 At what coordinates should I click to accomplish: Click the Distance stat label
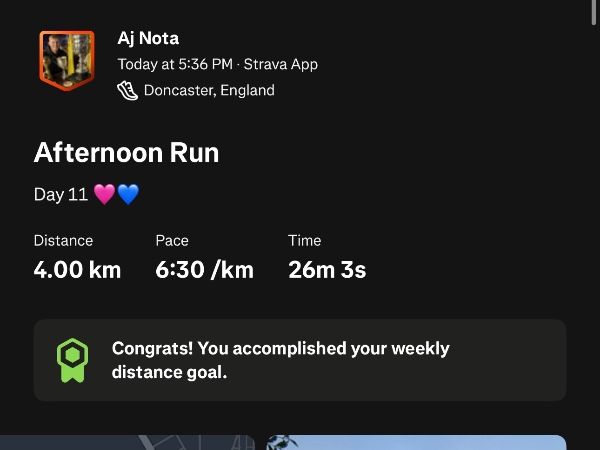(x=63, y=241)
